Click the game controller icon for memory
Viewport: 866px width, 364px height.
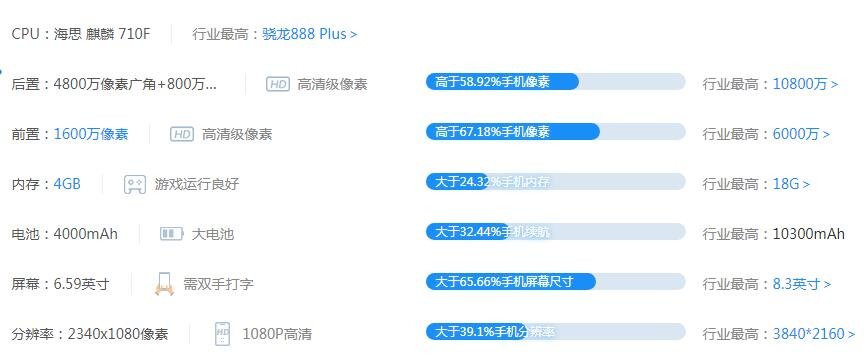(x=135, y=184)
